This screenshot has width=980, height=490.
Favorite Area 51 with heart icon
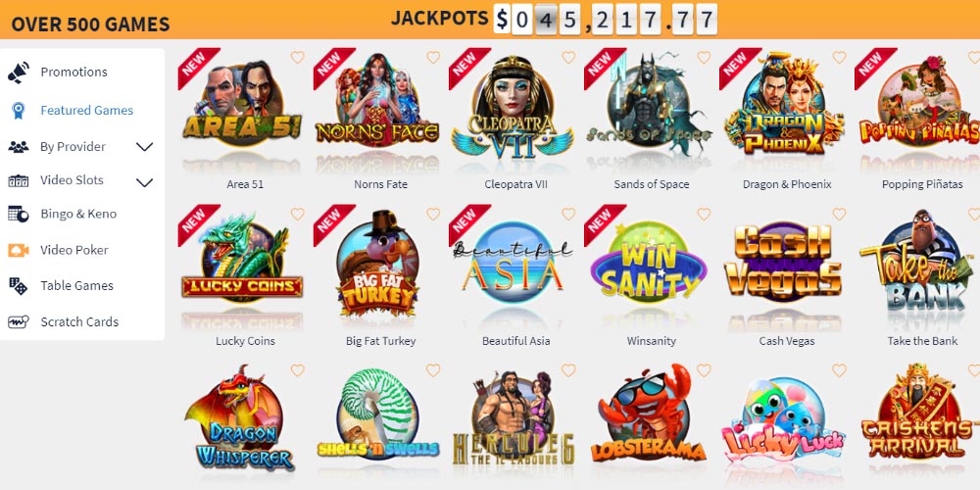298,58
